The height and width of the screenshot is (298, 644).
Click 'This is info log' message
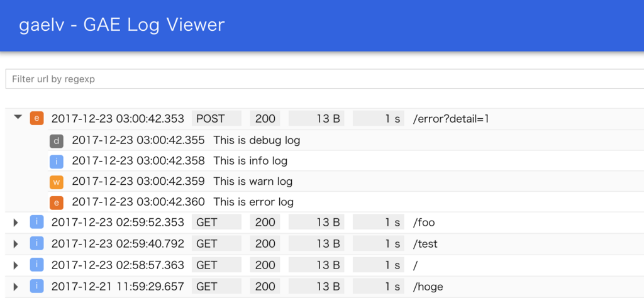[x=250, y=161]
